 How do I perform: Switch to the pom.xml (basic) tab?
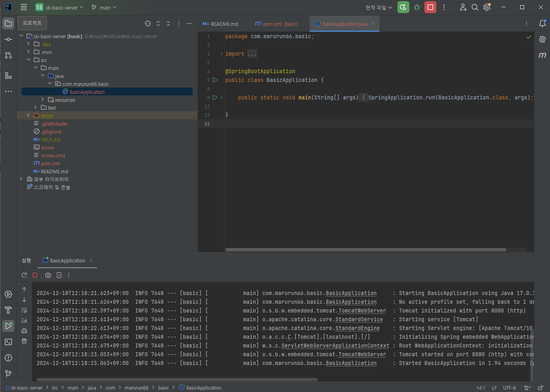276,24
